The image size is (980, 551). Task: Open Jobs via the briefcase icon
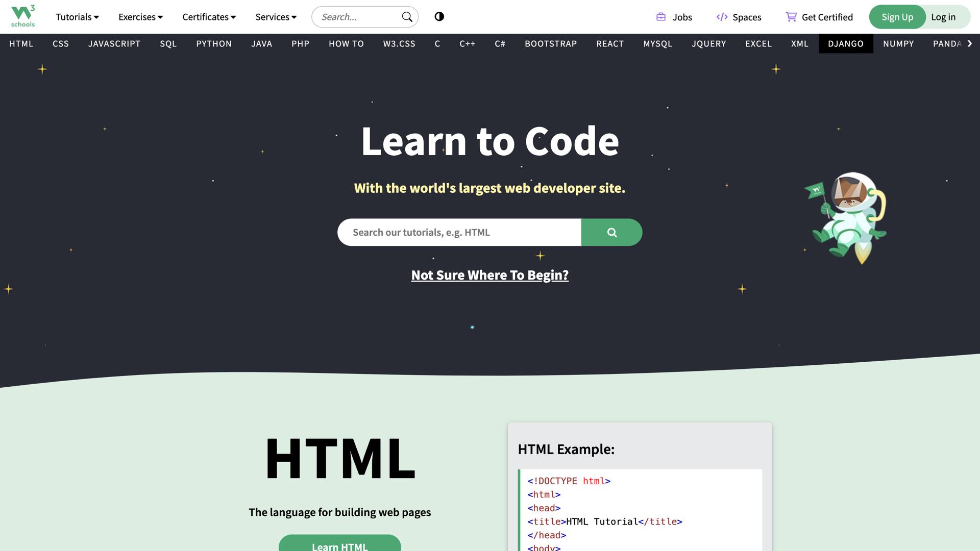[x=660, y=16]
